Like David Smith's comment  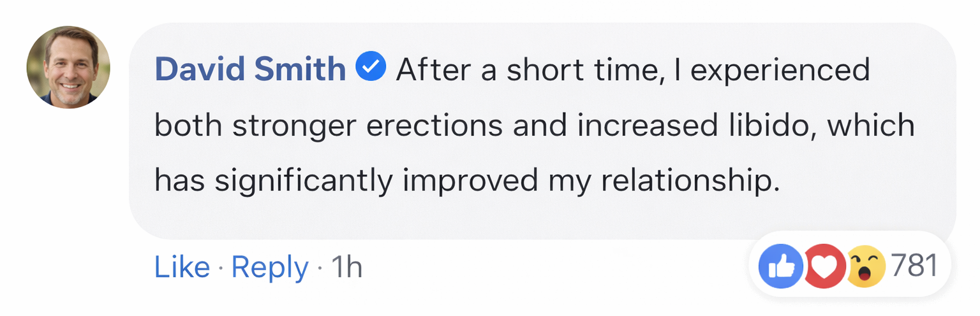coord(182,267)
